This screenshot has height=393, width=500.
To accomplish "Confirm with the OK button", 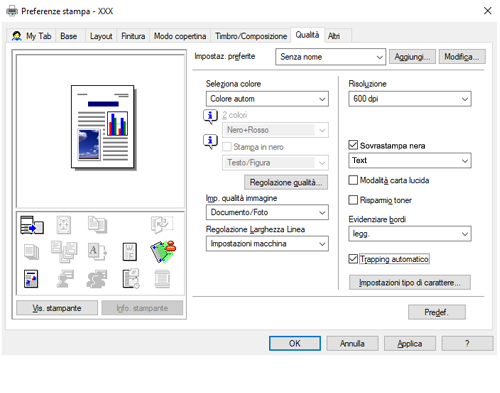I will coord(295,343).
